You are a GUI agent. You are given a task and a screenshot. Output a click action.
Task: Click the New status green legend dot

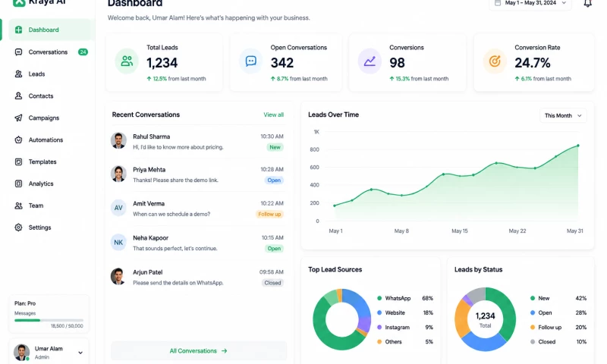(533, 298)
